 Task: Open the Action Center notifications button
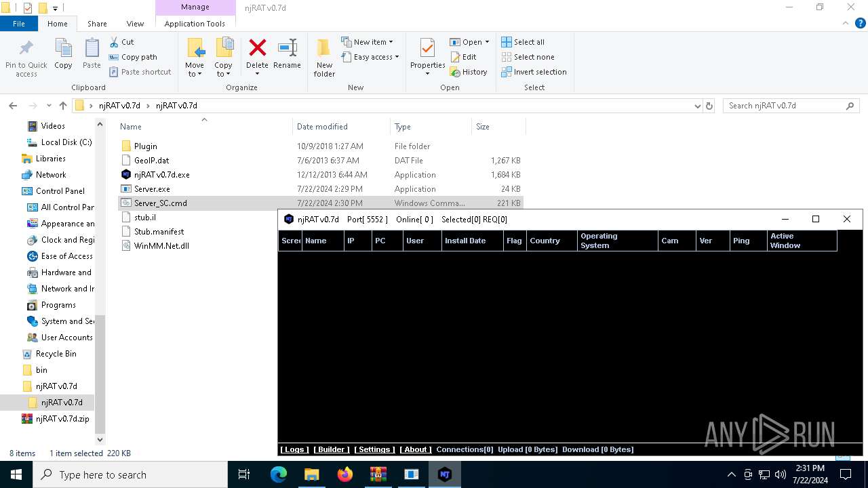tap(845, 474)
